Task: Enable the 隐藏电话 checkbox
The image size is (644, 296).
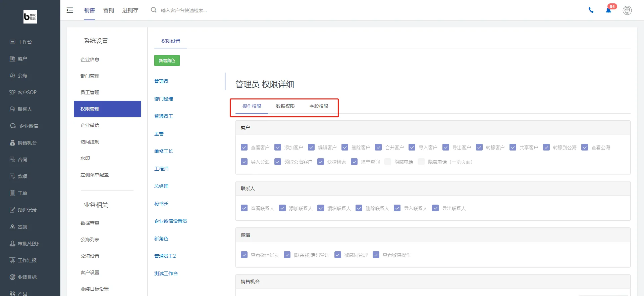Action: [x=388, y=162]
